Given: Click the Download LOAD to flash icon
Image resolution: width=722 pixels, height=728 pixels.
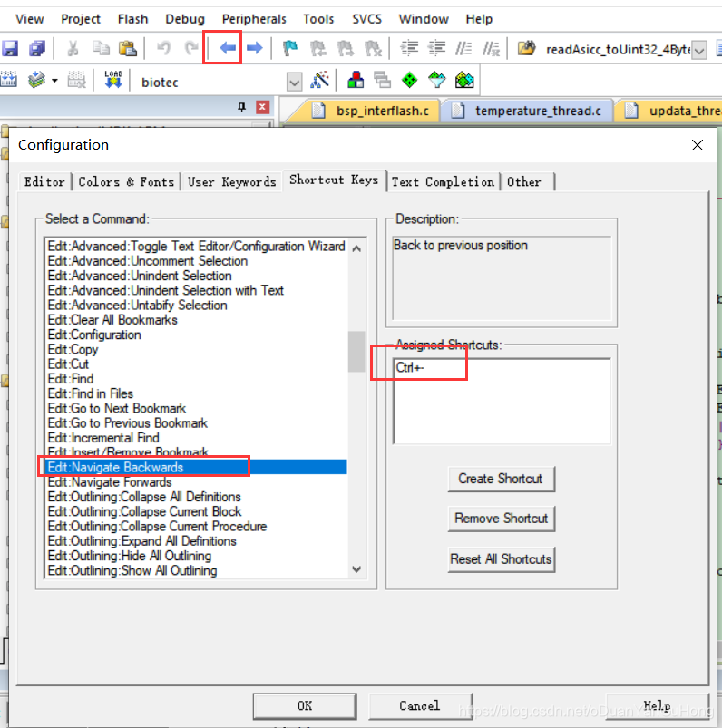Looking at the screenshot, I should 113,80.
